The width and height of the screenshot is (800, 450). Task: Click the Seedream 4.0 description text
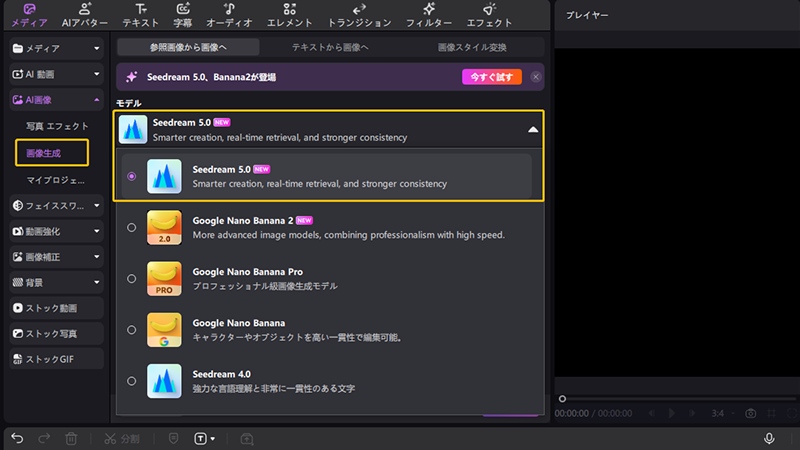click(x=273, y=389)
